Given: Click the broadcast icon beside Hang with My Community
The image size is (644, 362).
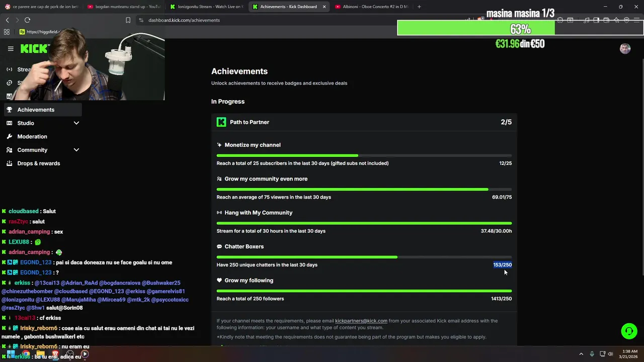Looking at the screenshot, I should point(219,213).
